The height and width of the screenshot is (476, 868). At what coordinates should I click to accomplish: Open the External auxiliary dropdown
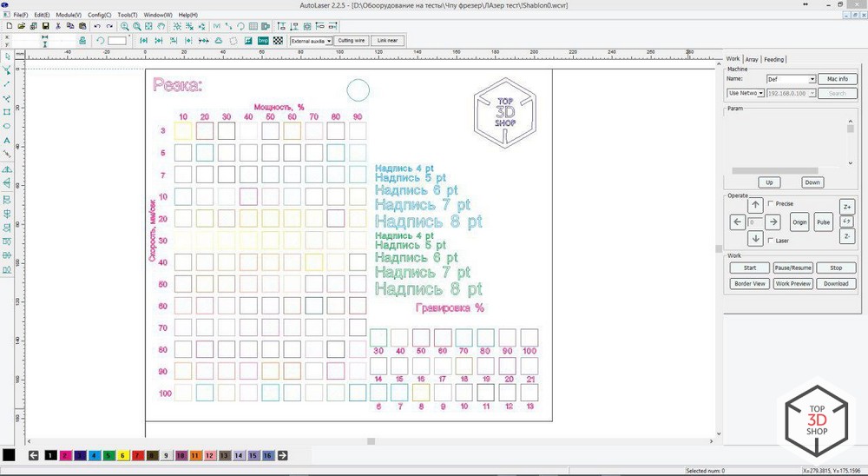[311, 41]
